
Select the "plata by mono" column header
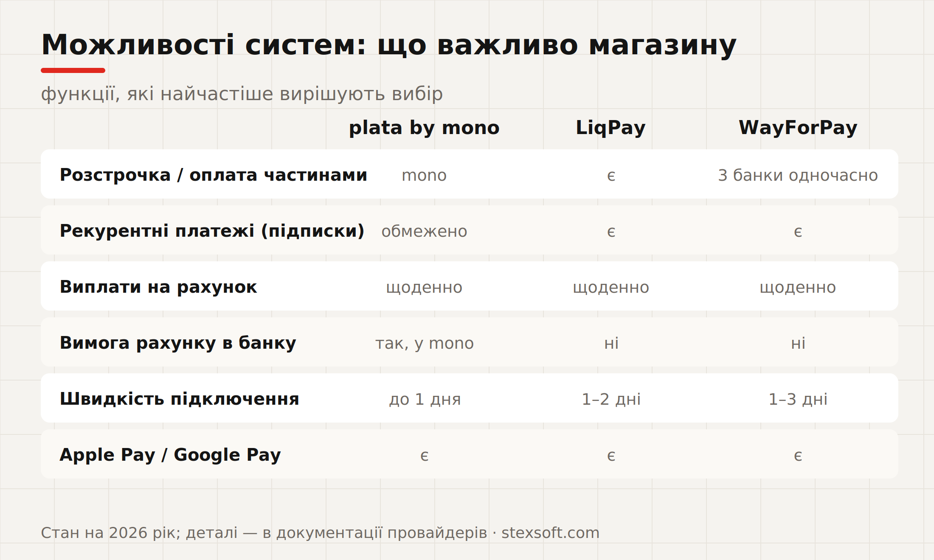(x=424, y=128)
